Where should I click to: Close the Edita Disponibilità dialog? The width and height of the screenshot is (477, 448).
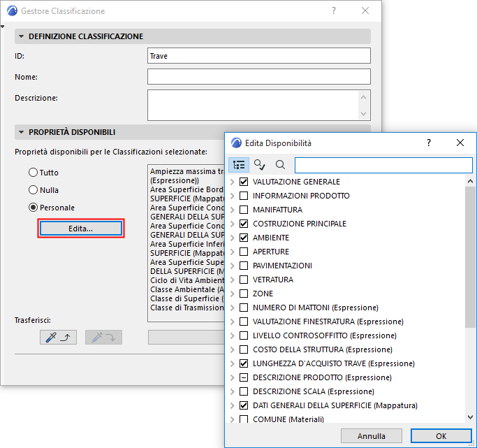click(x=460, y=143)
